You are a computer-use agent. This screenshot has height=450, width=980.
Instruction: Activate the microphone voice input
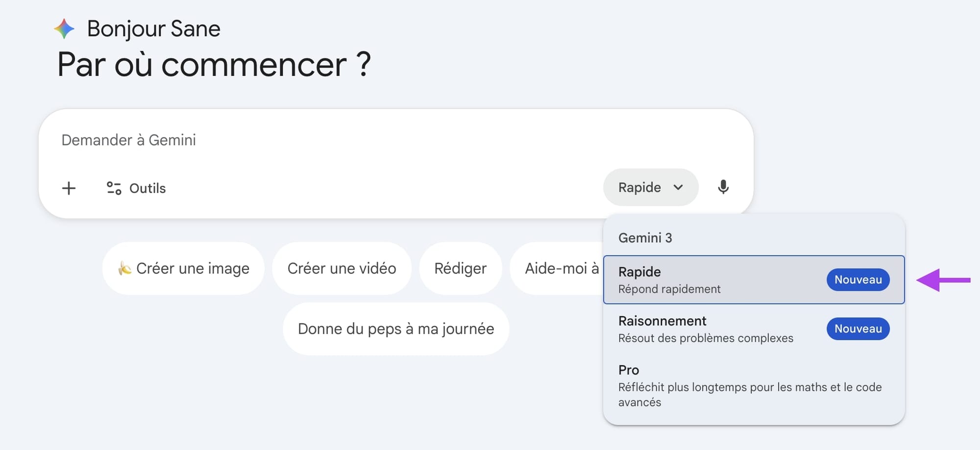[x=723, y=187]
